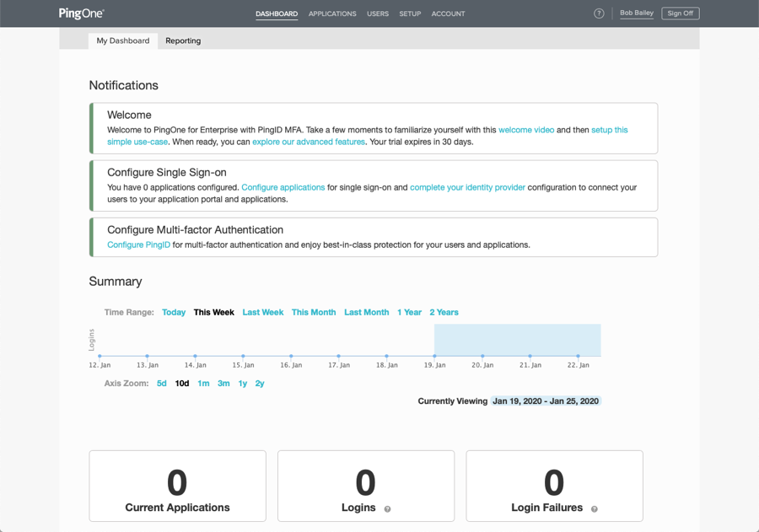Follow the Configure PingID link
This screenshot has width=759, height=532.
(x=138, y=245)
